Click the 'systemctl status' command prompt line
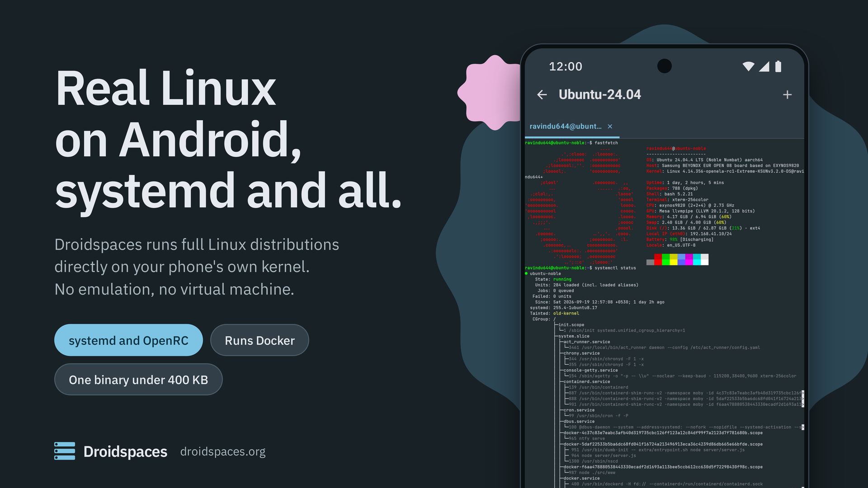The image size is (868, 488). [x=580, y=268]
